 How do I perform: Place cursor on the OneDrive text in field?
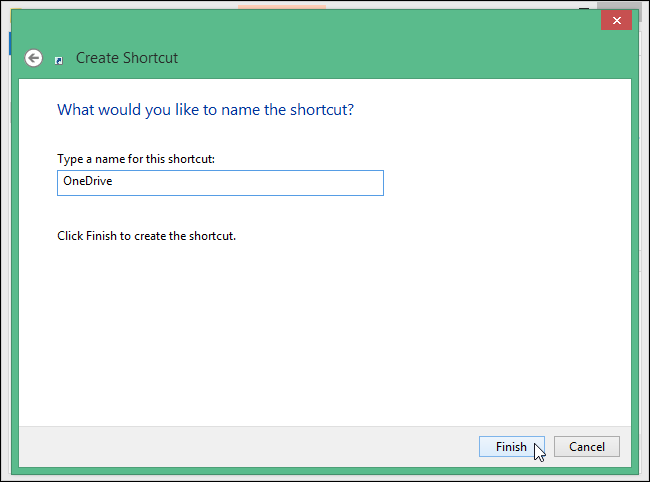coord(87,181)
